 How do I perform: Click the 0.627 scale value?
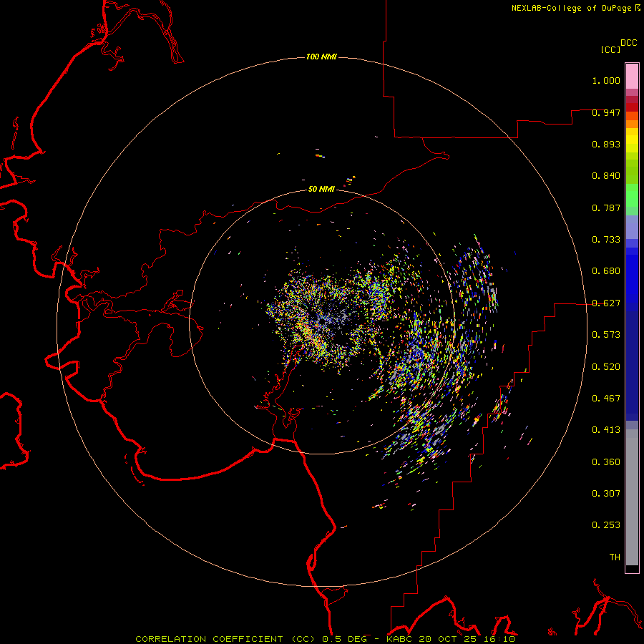tap(606, 303)
